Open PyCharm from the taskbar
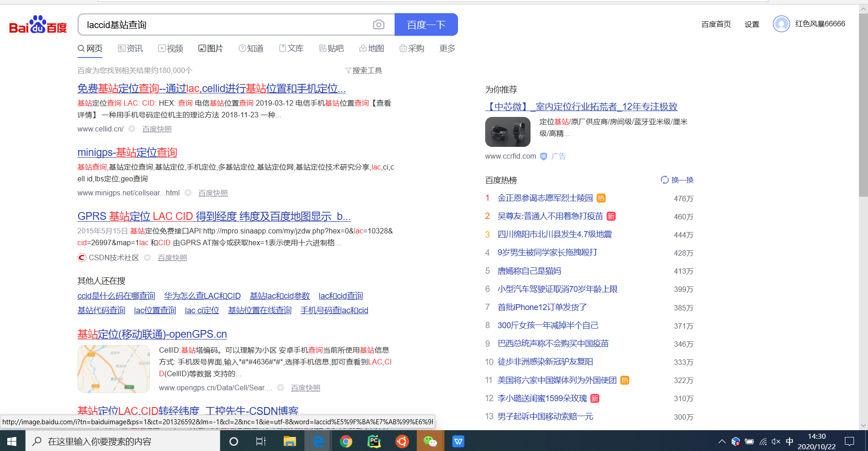This screenshot has height=451, width=868. coord(374,441)
